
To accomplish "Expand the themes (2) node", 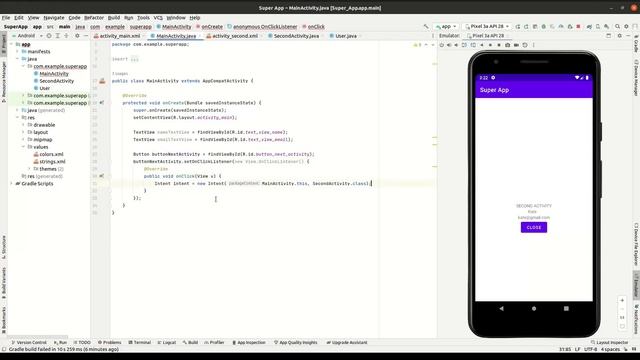I will (29, 169).
